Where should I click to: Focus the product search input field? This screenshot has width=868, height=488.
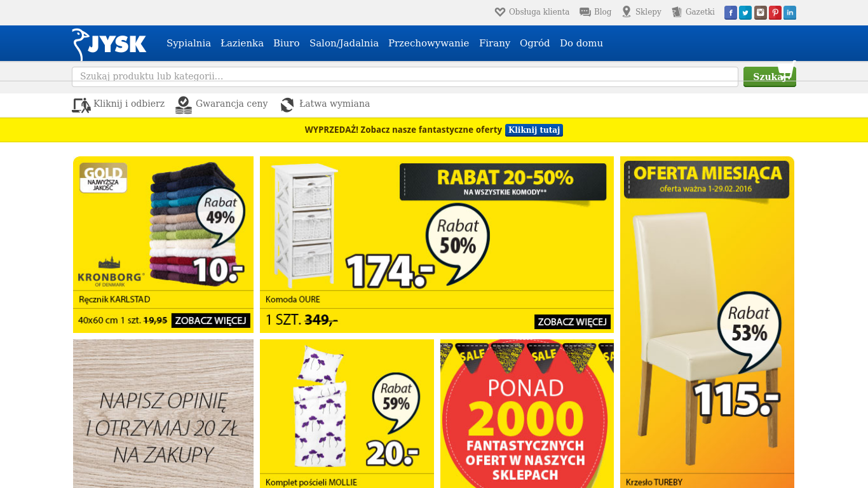click(x=405, y=77)
